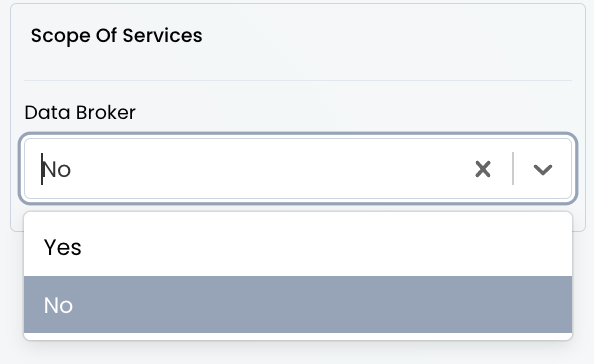594x364 pixels.
Task: Click the Scope Of Services heading
Action: pos(116,36)
